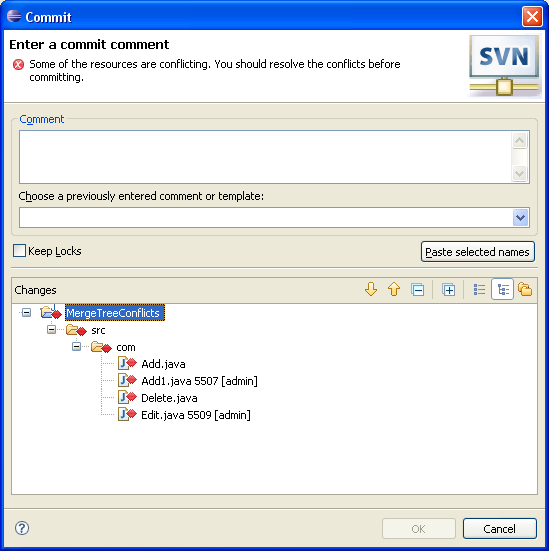
Task: Select Edit.java 5509 [admin] entry
Action: click(196, 415)
